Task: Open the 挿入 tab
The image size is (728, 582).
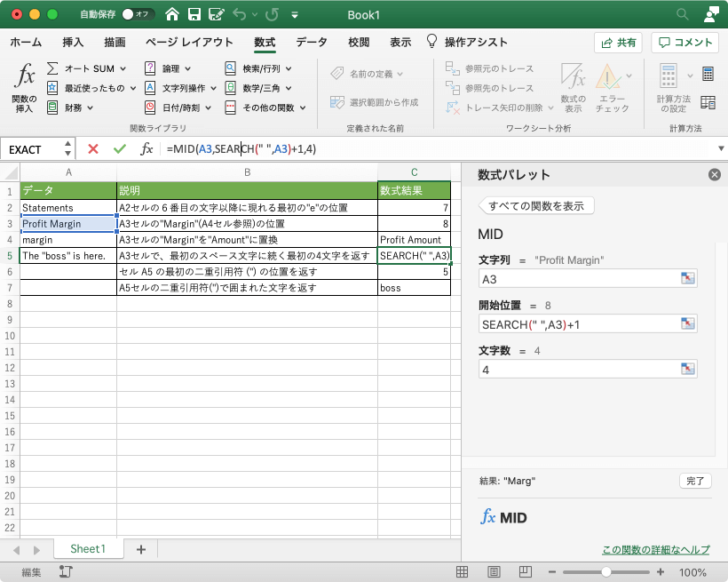Action: (73, 43)
